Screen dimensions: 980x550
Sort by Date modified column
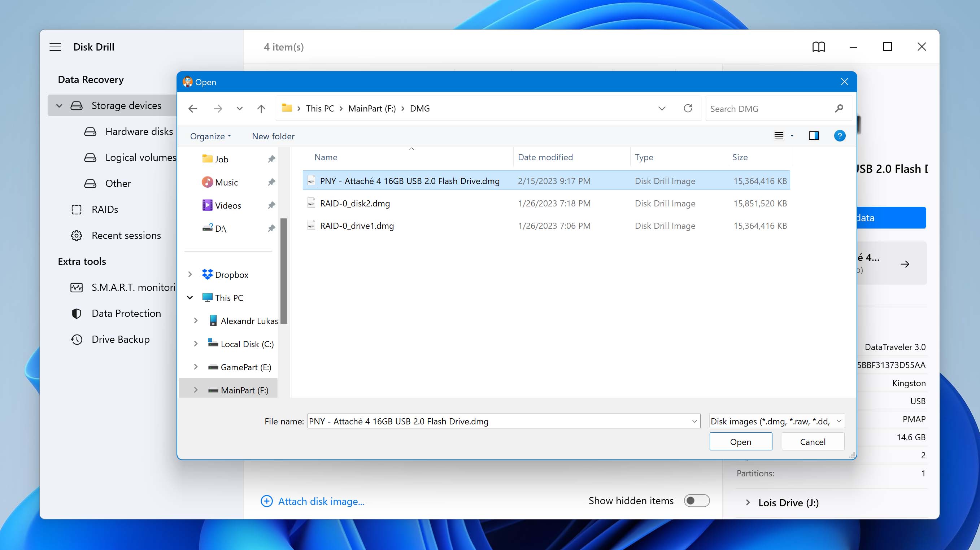[x=545, y=157]
